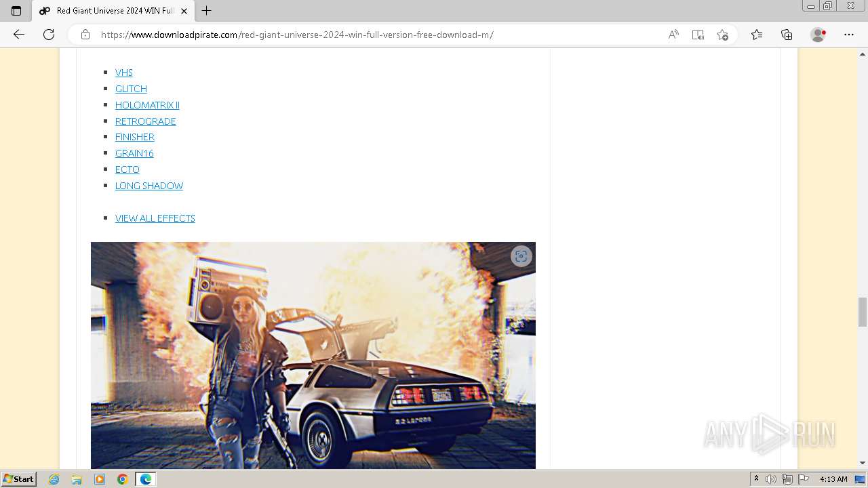
Task: Open network status tray icon
Action: (787, 479)
